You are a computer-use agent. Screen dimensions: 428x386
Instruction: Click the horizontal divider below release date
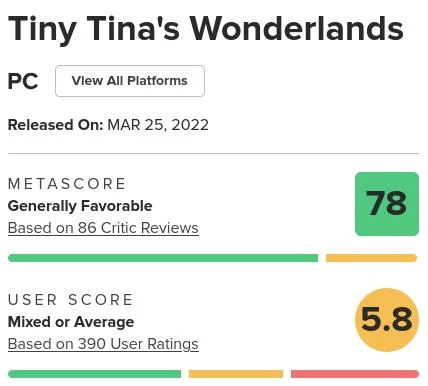(213, 154)
